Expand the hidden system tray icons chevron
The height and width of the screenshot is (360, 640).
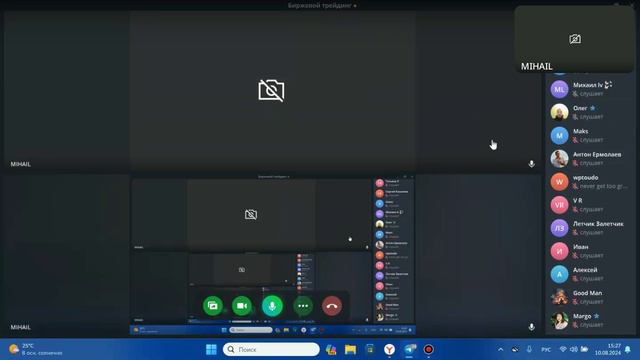(x=500, y=349)
